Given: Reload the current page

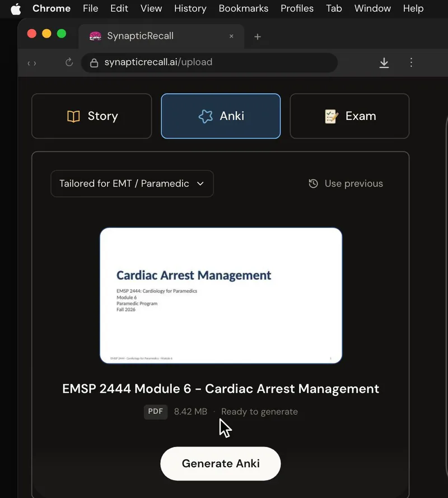Looking at the screenshot, I should 69,62.
